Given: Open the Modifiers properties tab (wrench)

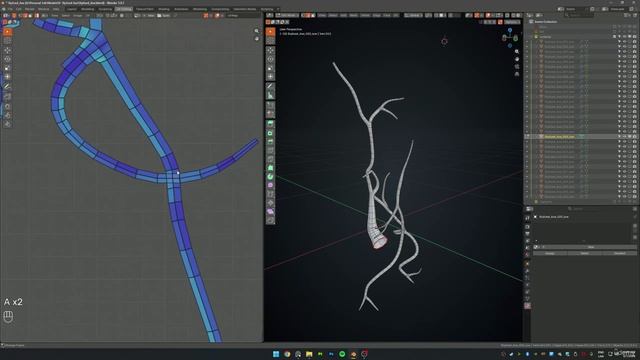Looking at the screenshot, I should click(x=527, y=271).
